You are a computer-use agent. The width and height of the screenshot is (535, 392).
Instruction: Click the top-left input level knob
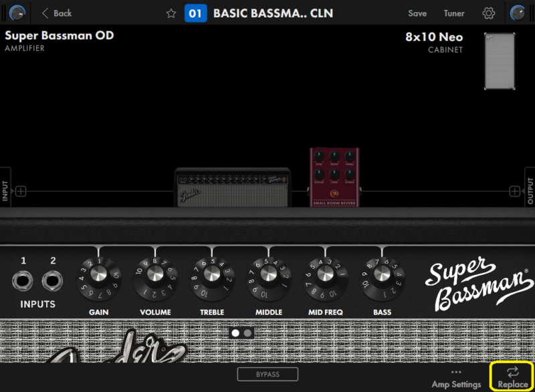pyautogui.click(x=17, y=12)
